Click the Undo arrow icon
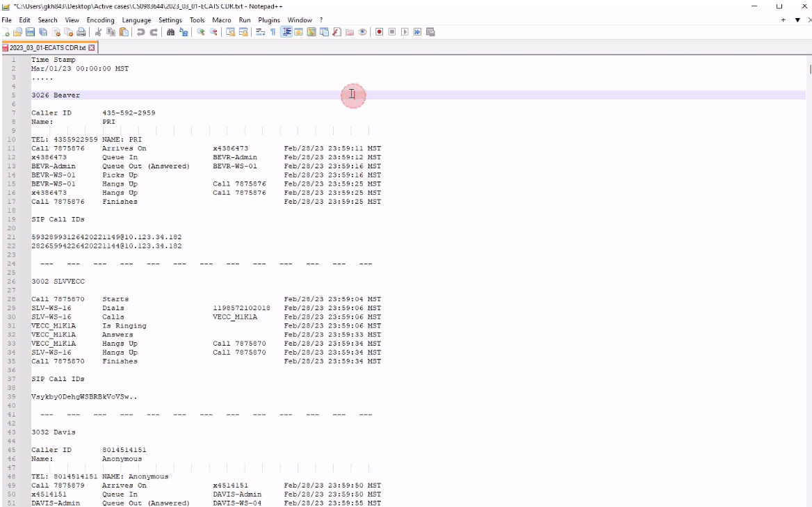Image resolution: width=812 pixels, height=507 pixels. click(x=140, y=32)
